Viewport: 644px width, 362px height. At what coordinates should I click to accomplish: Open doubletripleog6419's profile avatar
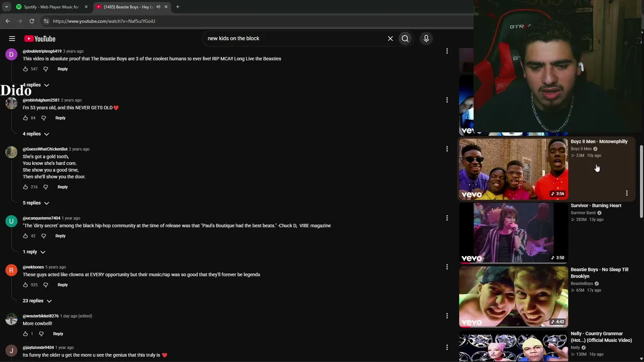[11, 54]
